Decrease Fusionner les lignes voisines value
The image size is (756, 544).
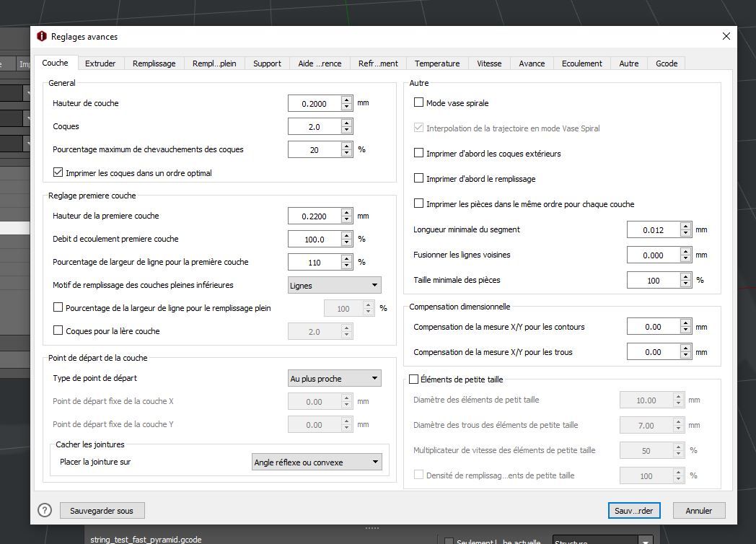click(685, 258)
